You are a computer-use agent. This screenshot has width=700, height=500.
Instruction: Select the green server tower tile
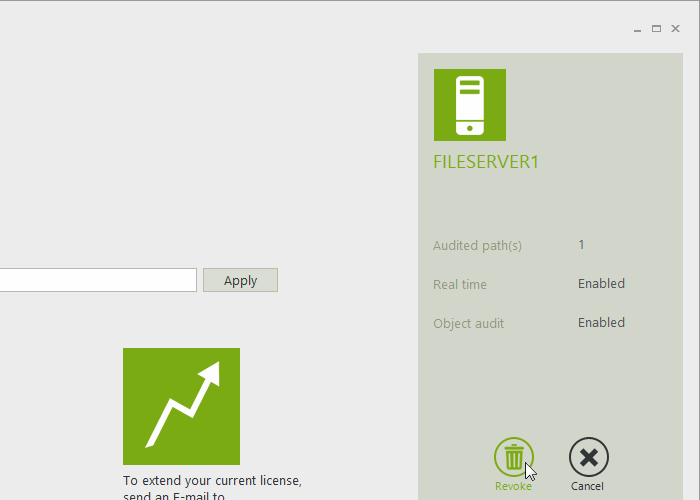470,105
